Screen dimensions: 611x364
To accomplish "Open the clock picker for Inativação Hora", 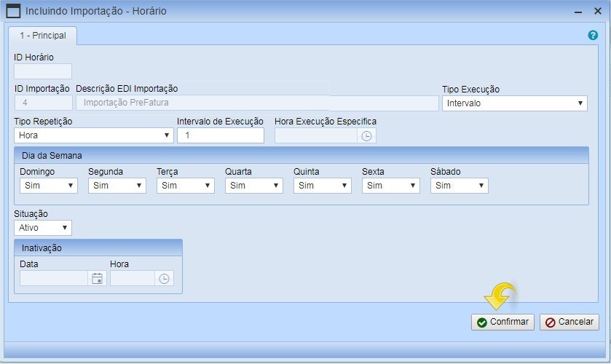I will tap(164, 278).
